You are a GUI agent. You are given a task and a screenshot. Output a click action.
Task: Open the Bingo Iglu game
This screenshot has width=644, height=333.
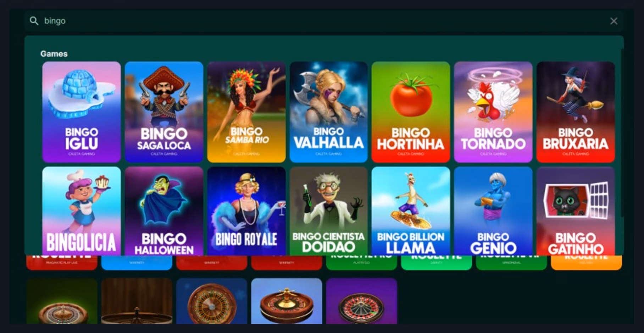pos(82,112)
